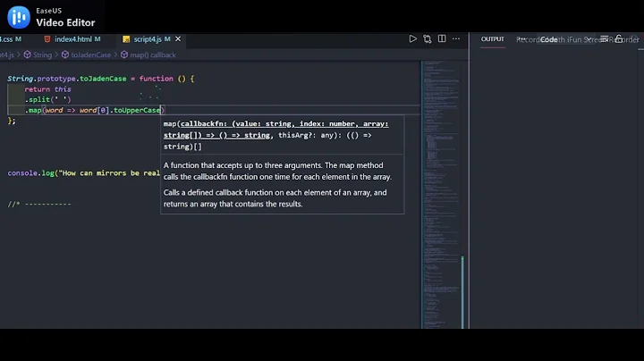Click the console.log line
The height and width of the screenshot is (361, 644).
tap(84, 173)
